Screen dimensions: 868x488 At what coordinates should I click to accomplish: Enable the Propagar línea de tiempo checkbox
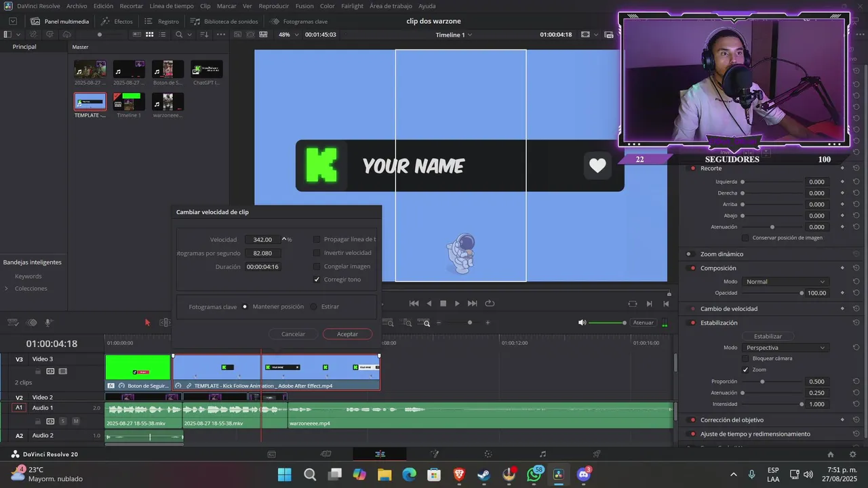pyautogui.click(x=317, y=239)
